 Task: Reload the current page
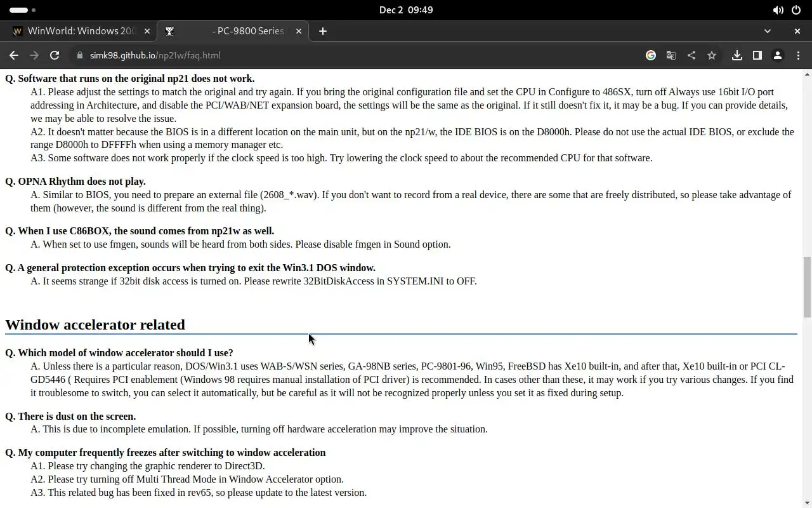click(55, 55)
